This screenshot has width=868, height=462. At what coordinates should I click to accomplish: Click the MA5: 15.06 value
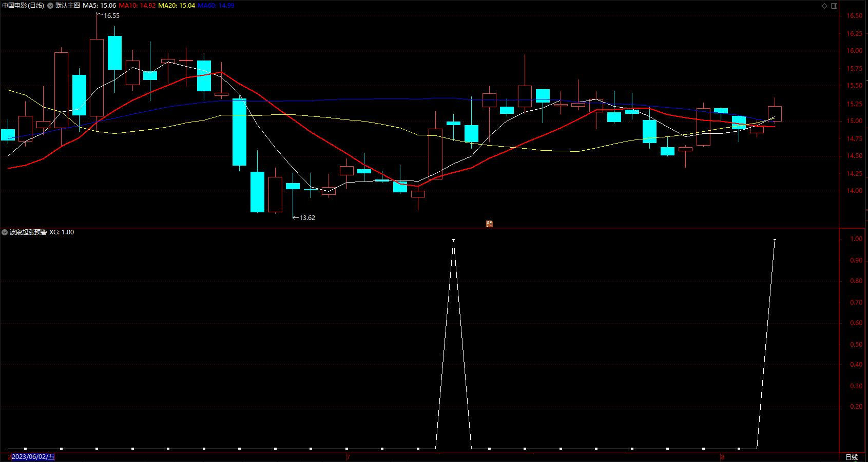99,6
